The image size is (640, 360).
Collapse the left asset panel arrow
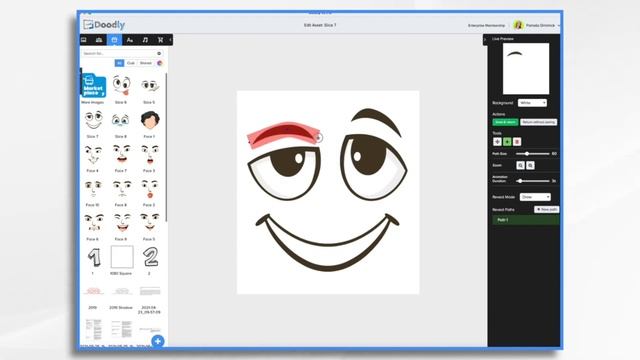pos(170,40)
